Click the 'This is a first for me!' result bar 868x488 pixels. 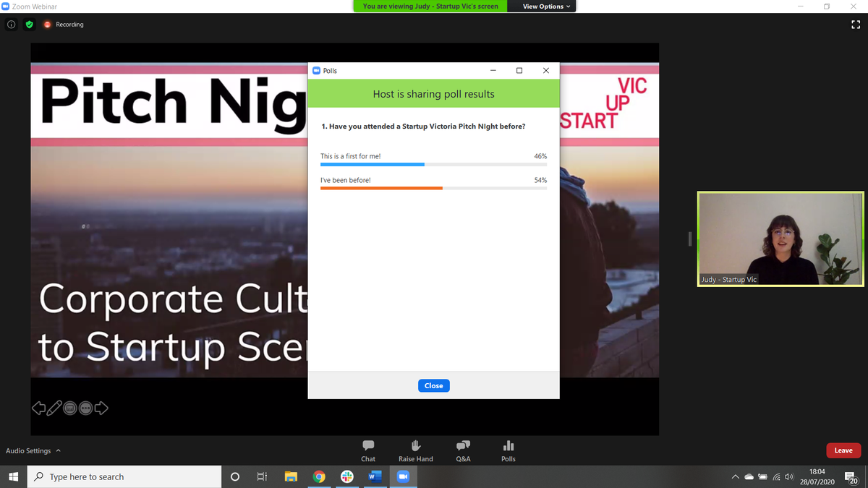(433, 164)
